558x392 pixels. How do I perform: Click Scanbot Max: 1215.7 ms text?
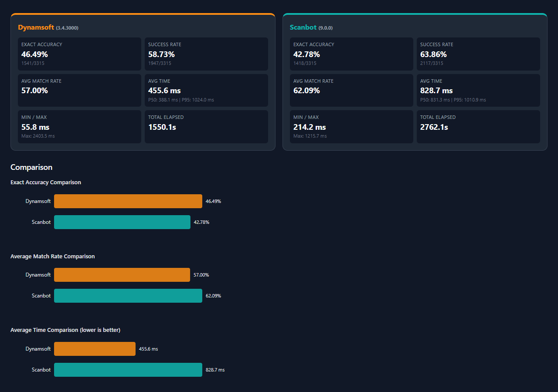[310, 136]
